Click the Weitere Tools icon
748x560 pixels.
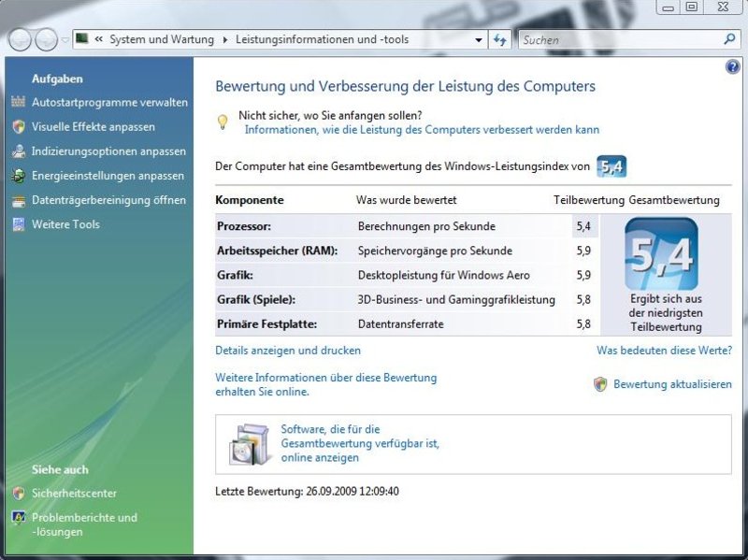coord(18,224)
